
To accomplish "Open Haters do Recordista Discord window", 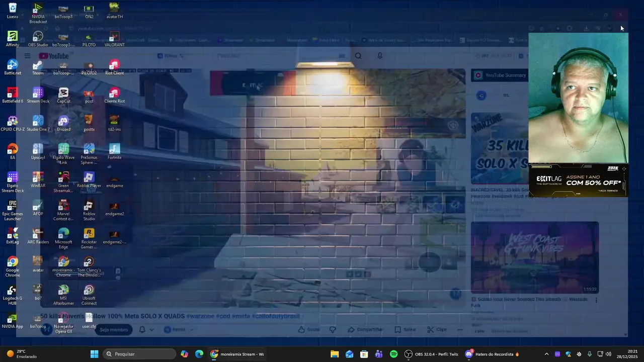I will [492, 354].
